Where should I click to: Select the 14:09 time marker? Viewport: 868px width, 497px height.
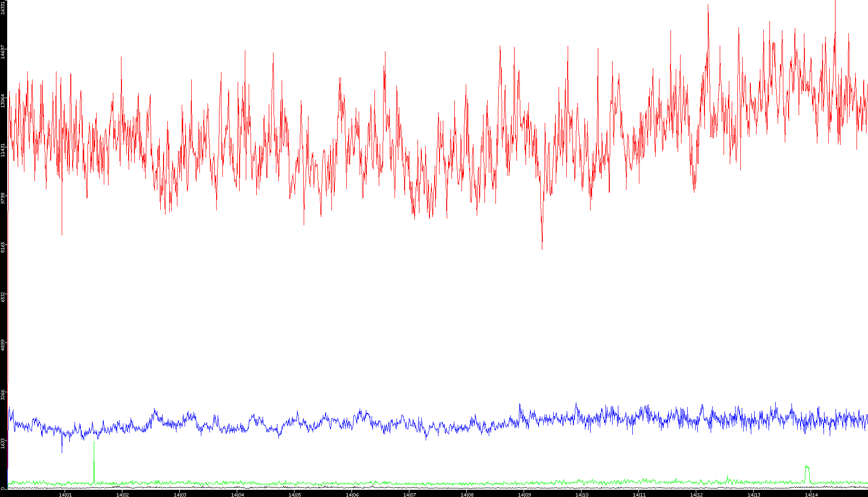pos(524,495)
